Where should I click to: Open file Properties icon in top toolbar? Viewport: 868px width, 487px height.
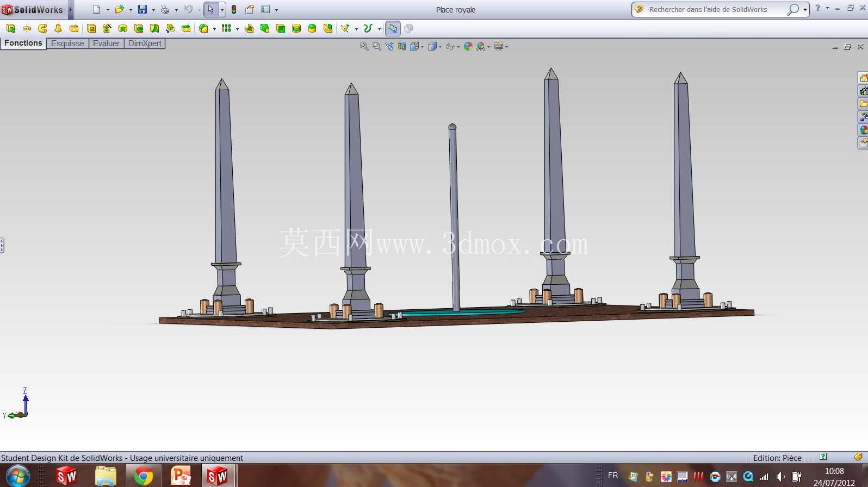(x=250, y=9)
